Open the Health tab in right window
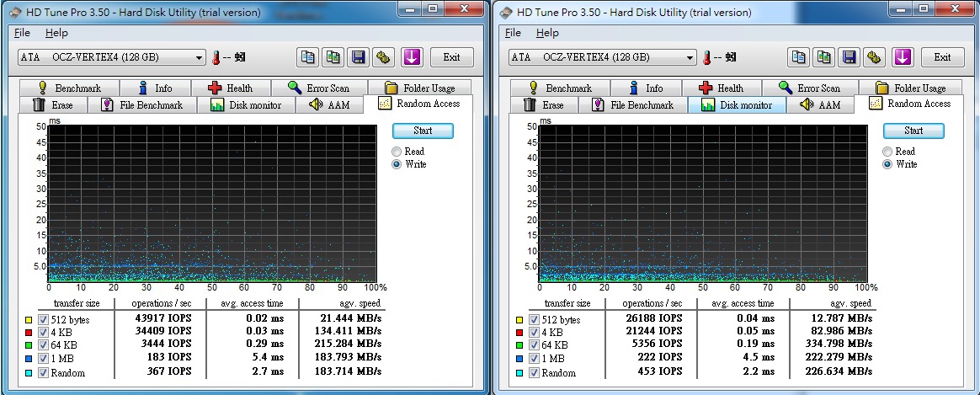This screenshot has width=980, height=395. point(722,88)
